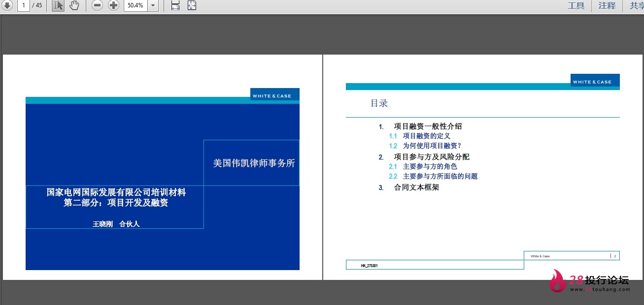Click the 50.4% zoom value field
This screenshot has width=644, height=305.
point(135,5)
